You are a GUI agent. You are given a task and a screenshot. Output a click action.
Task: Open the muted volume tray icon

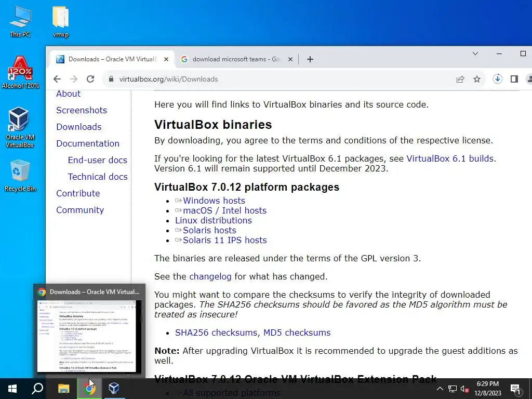[465, 389]
